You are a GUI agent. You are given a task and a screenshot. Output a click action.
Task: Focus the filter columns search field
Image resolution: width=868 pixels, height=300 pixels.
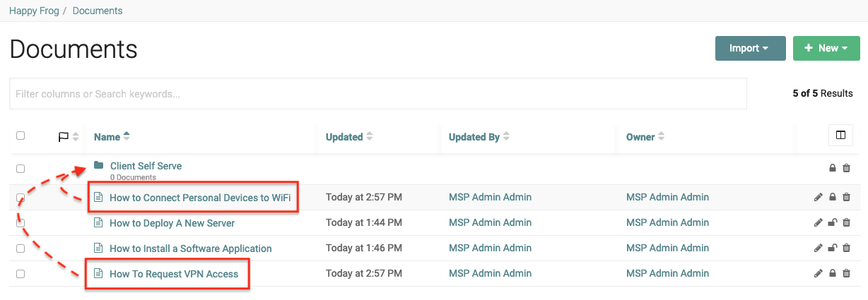[x=377, y=94]
